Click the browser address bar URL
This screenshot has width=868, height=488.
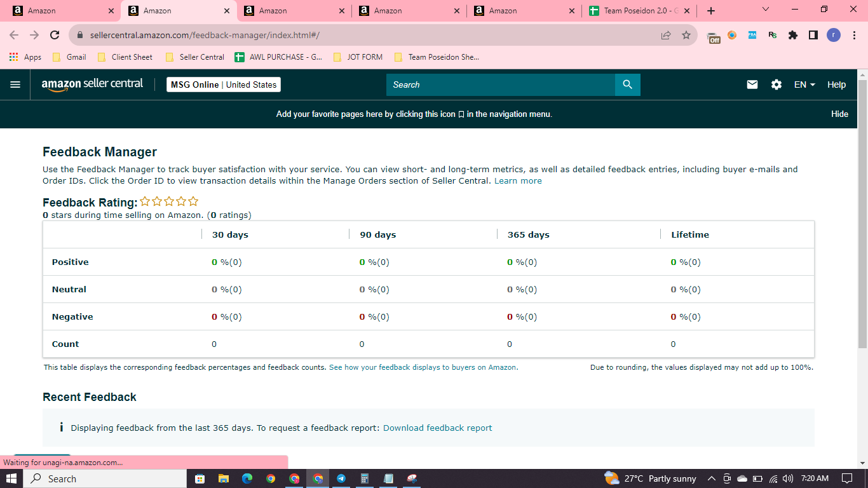[205, 36]
